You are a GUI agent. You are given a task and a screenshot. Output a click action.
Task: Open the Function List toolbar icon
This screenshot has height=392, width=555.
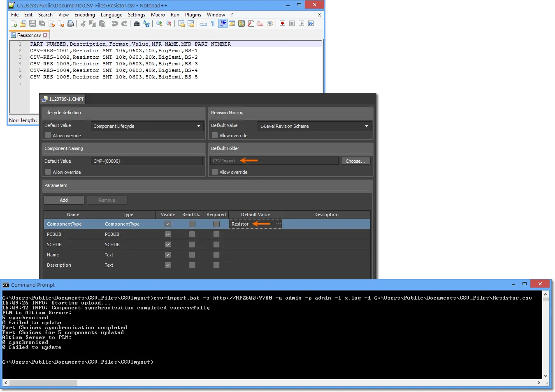(251, 23)
